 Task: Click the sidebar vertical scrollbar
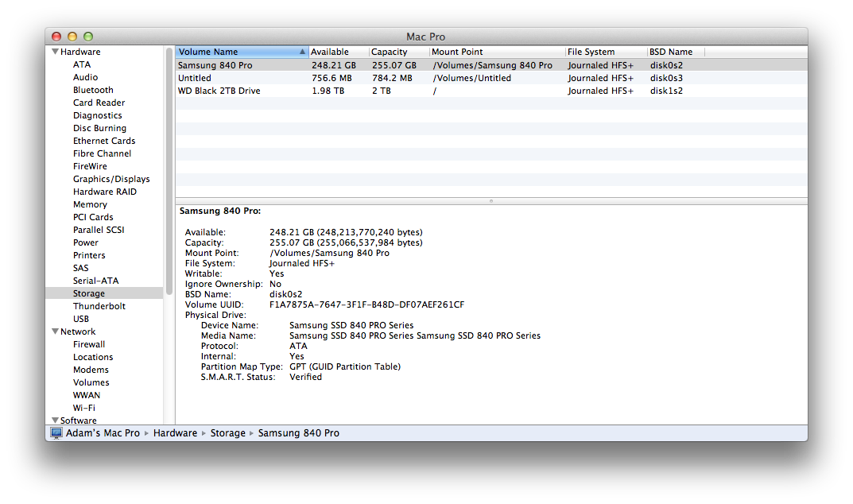coord(169,170)
